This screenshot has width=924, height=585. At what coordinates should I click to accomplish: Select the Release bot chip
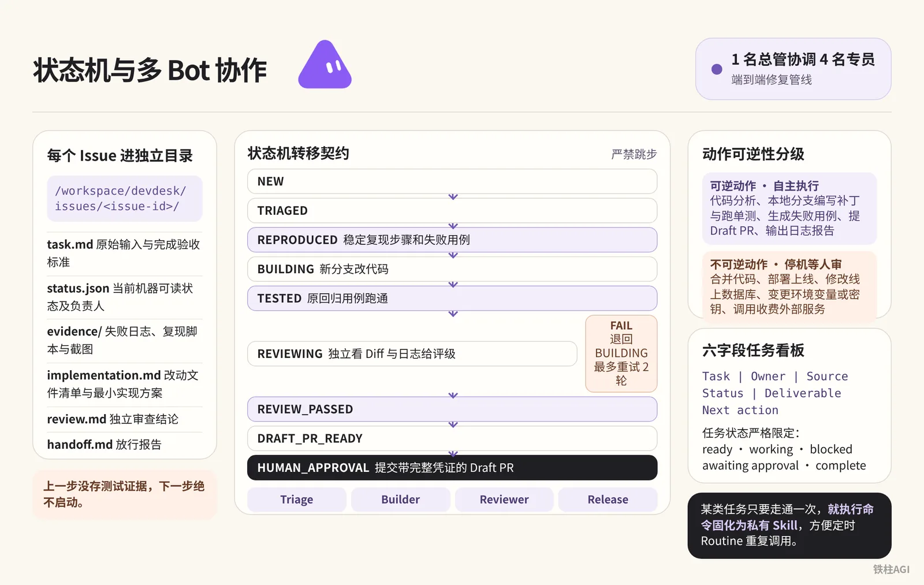[608, 500]
